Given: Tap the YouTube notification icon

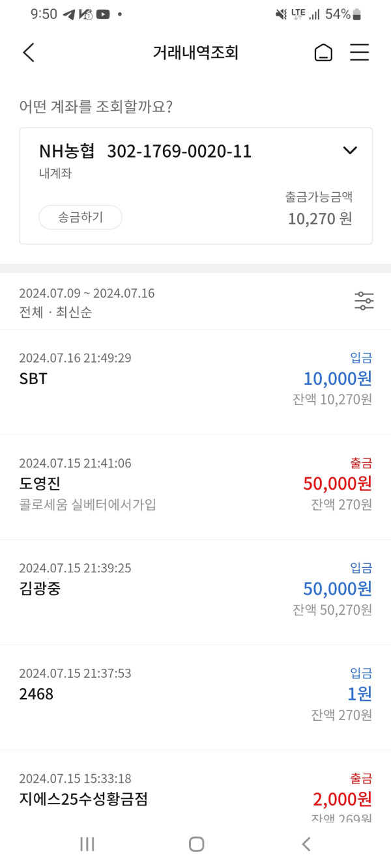Looking at the screenshot, I should coord(103,14).
